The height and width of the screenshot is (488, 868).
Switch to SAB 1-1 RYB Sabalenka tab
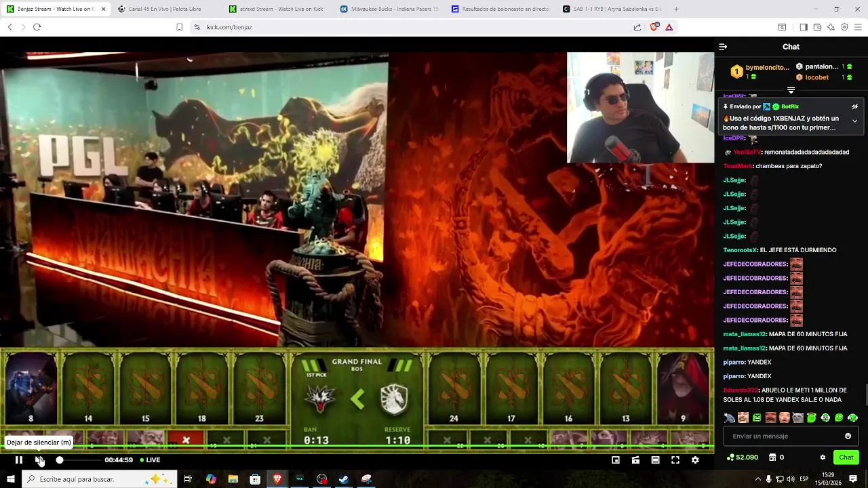point(610,9)
